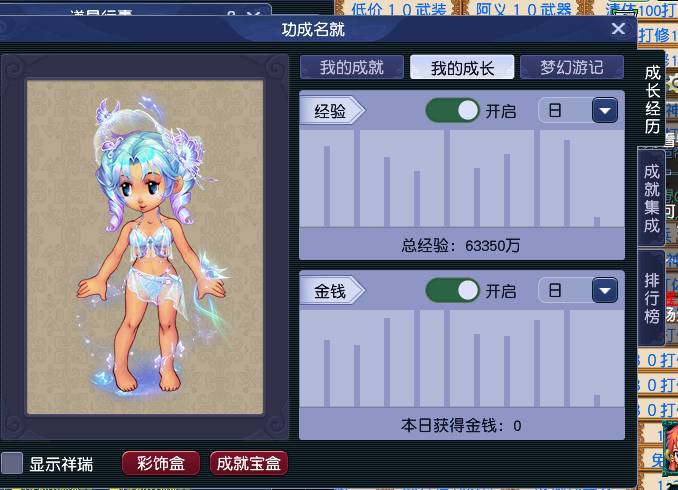The height and width of the screenshot is (490, 678).
Task: Tick the 显示祥瑞 checkbox
Action: click(x=12, y=464)
